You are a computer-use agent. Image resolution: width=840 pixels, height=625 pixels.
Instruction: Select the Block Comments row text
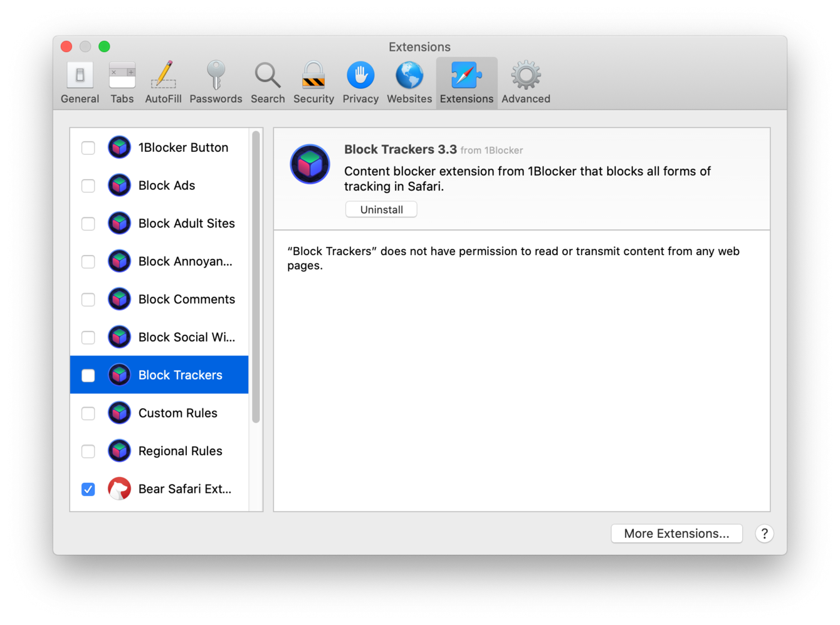click(186, 299)
